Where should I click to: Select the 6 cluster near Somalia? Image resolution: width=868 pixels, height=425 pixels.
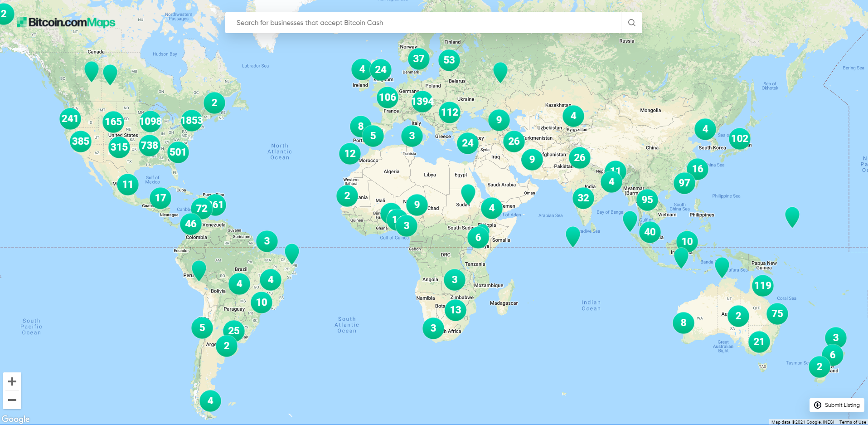tap(478, 238)
